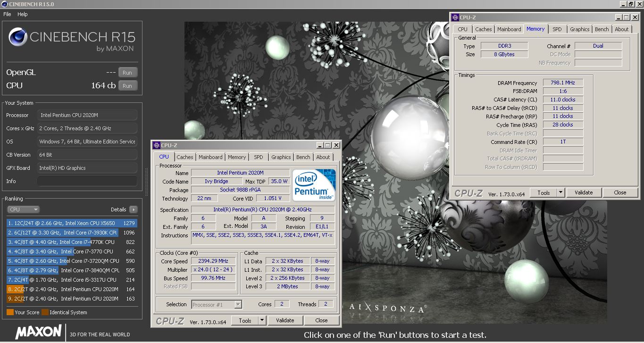
Task: Open Tools dropdown arrow in front CPU-Z window
Action: (262, 320)
